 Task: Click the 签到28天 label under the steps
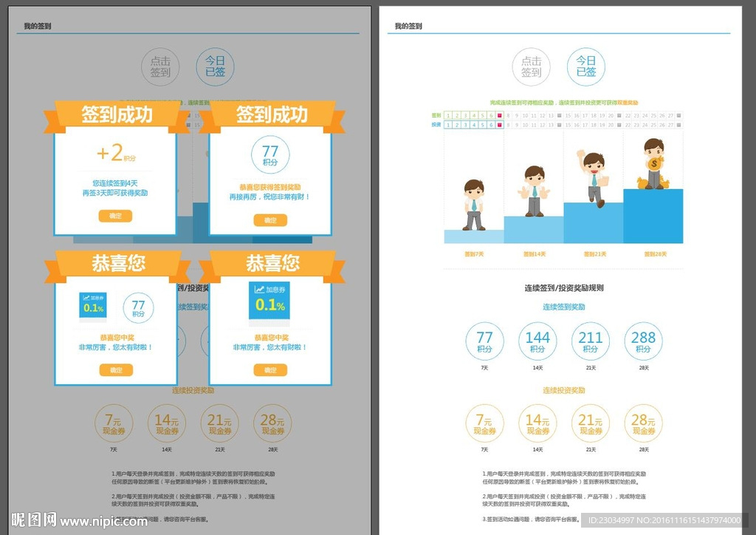(x=655, y=254)
